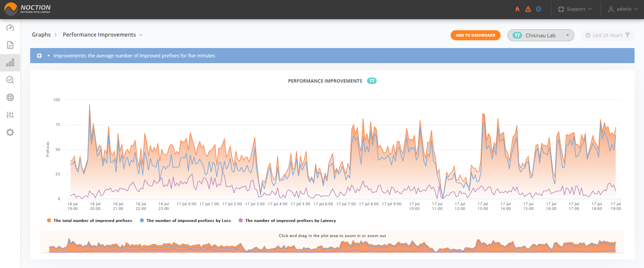Click the flame alert icon in header
This screenshot has width=644, height=268.
[517, 9]
